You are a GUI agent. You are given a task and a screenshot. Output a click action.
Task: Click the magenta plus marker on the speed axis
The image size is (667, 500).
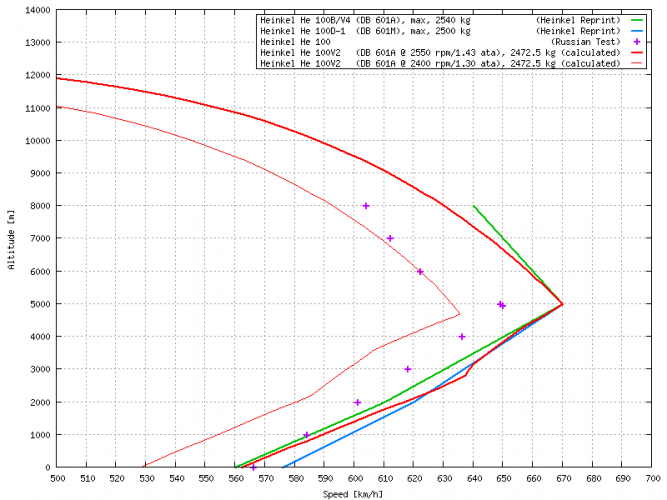point(253,467)
